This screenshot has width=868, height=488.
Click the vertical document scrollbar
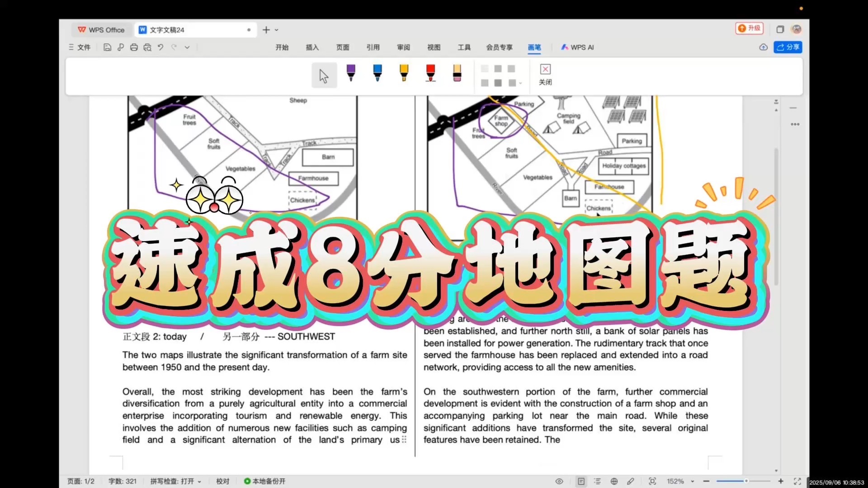point(776,217)
